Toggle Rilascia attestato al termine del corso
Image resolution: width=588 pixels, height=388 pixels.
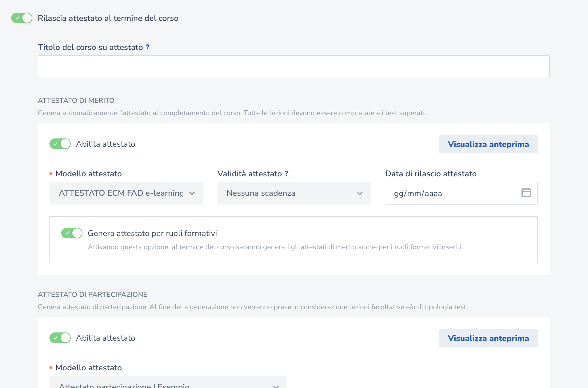coord(22,18)
